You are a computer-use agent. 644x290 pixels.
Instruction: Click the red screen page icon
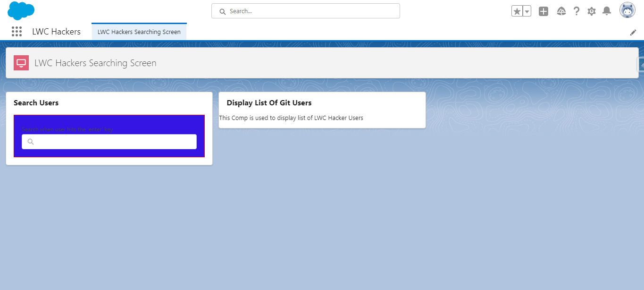coord(21,63)
